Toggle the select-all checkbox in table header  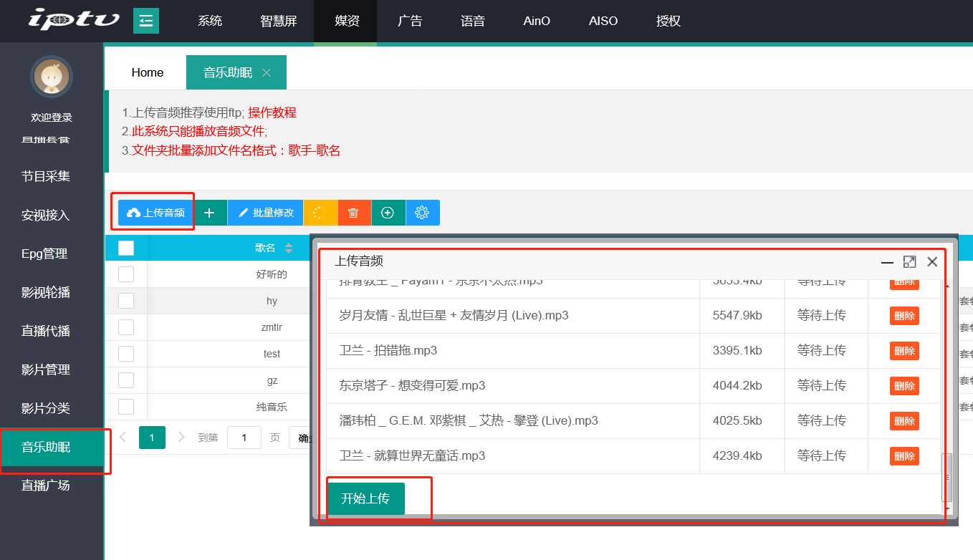coord(126,248)
